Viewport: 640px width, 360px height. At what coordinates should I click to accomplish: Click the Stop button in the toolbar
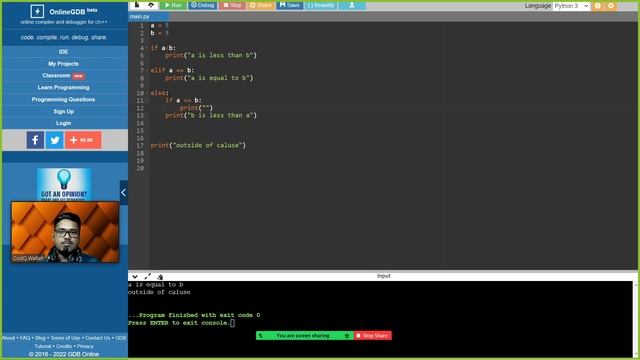point(232,5)
